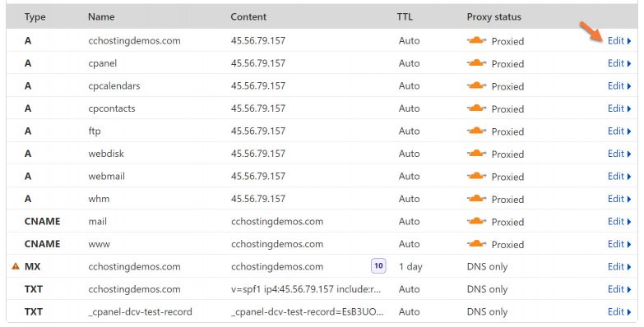The image size is (644, 327).
Task: Expand Edit for the cchostingdemos.com A record
Action: point(619,40)
